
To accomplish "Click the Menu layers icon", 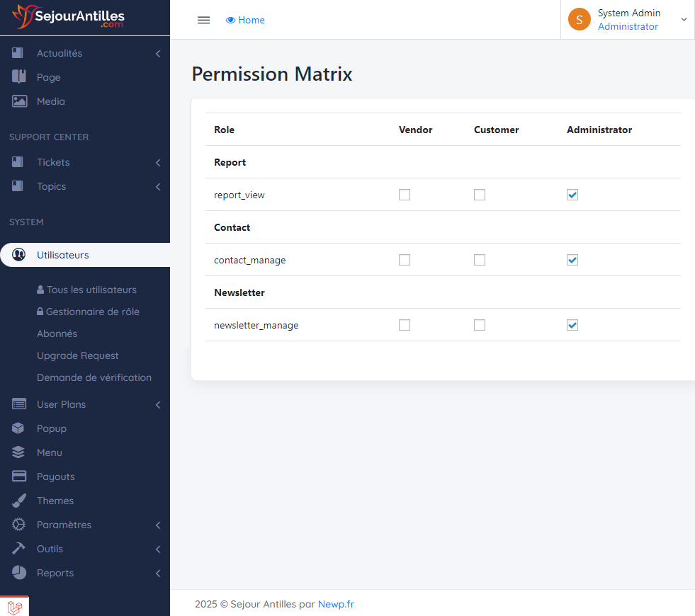I will (x=19, y=452).
